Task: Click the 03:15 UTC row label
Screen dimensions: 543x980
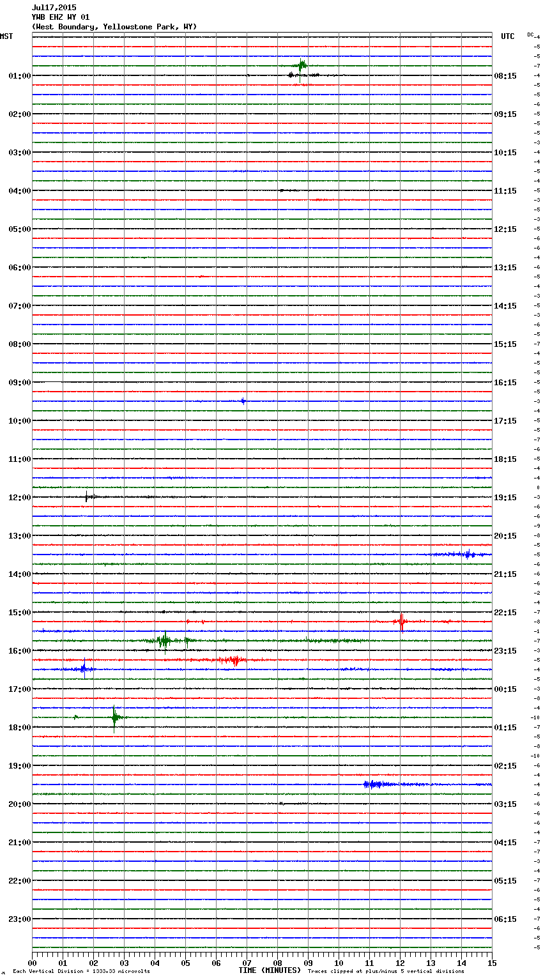Action: pyautogui.click(x=505, y=804)
